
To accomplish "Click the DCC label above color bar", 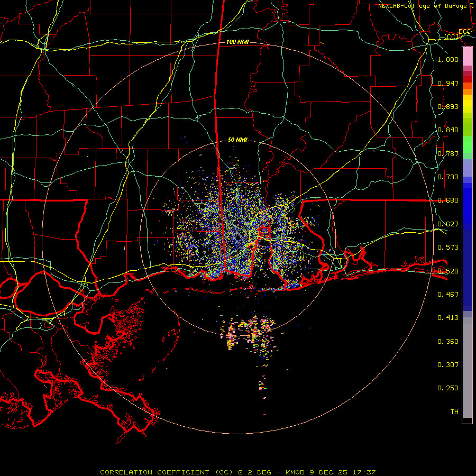I will (465, 32).
